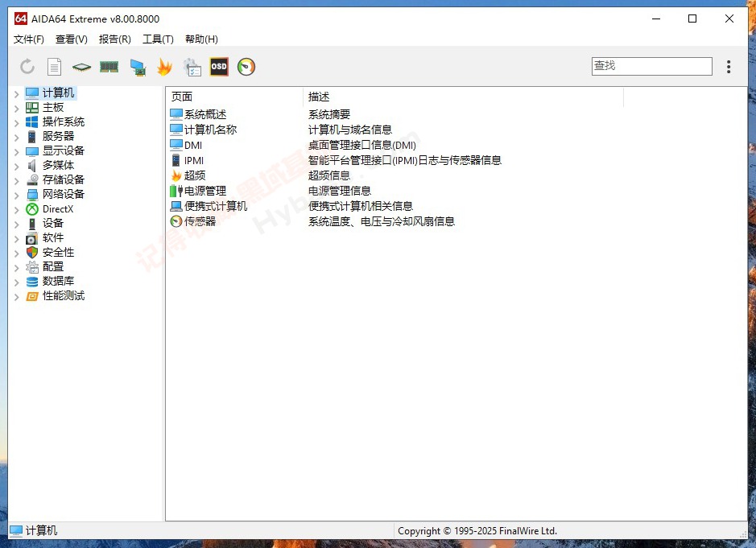Open the preferences gear toolbar icon
This screenshot has width=756, height=548.
(x=192, y=67)
